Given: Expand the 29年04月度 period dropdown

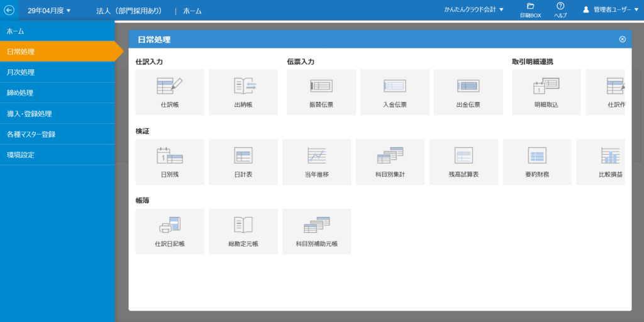Looking at the screenshot, I should point(49,11).
